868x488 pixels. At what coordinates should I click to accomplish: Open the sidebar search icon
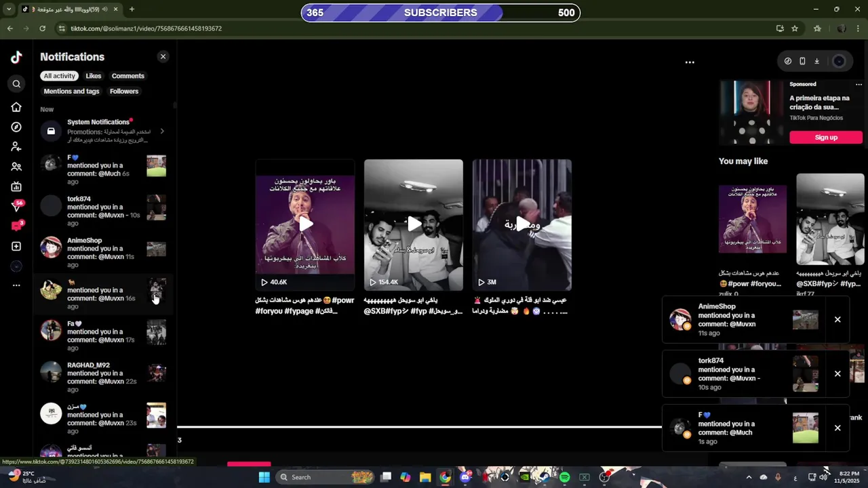tap(16, 84)
